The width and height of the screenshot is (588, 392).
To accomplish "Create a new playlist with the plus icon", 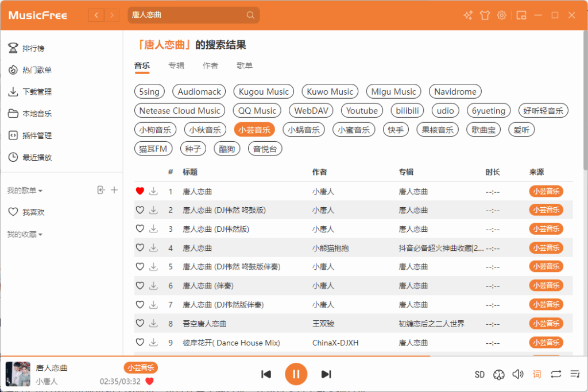I will click(114, 190).
